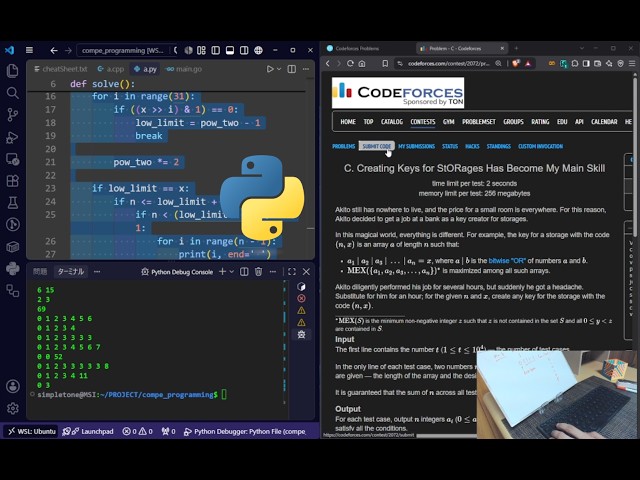Open CONTESTS in Codeforces menu
Screen dimensions: 640x480
tap(423, 122)
